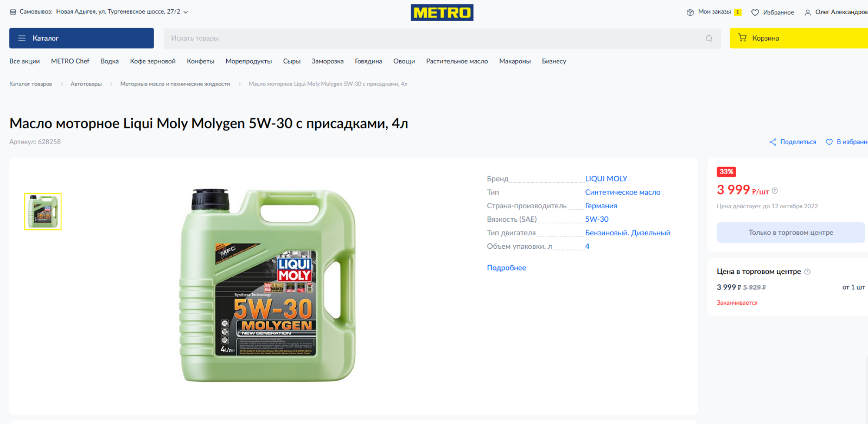Image resolution: width=868 pixels, height=424 pixels.
Task: Click info icon next to Цена в торговом центре
Action: pyautogui.click(x=807, y=272)
